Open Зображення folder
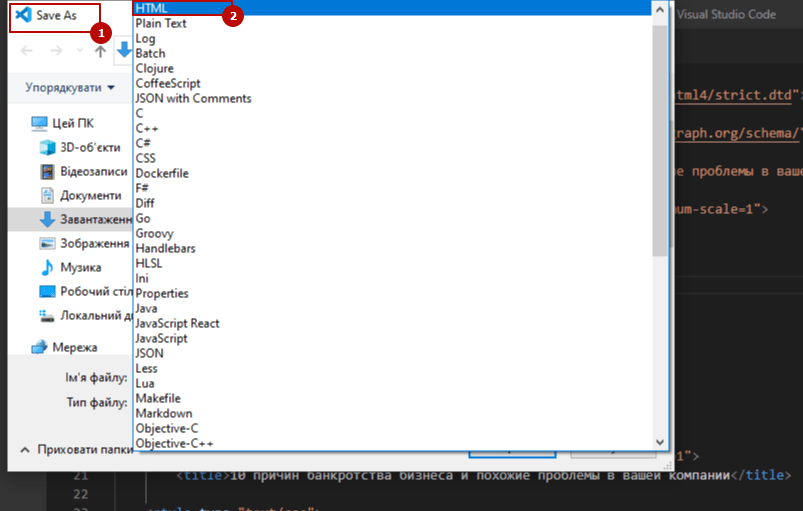The height and width of the screenshot is (511, 803). coord(84,244)
